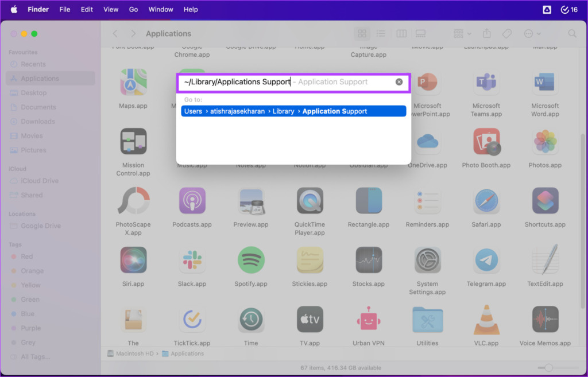Select Desktop in the sidebar
The height and width of the screenshot is (377, 588).
pyautogui.click(x=51, y=92)
